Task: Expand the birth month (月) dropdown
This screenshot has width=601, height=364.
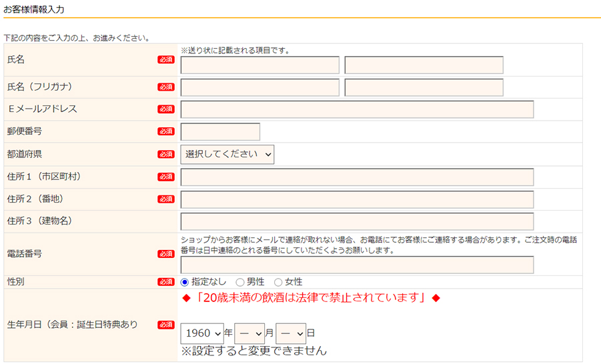Action: [x=249, y=333]
